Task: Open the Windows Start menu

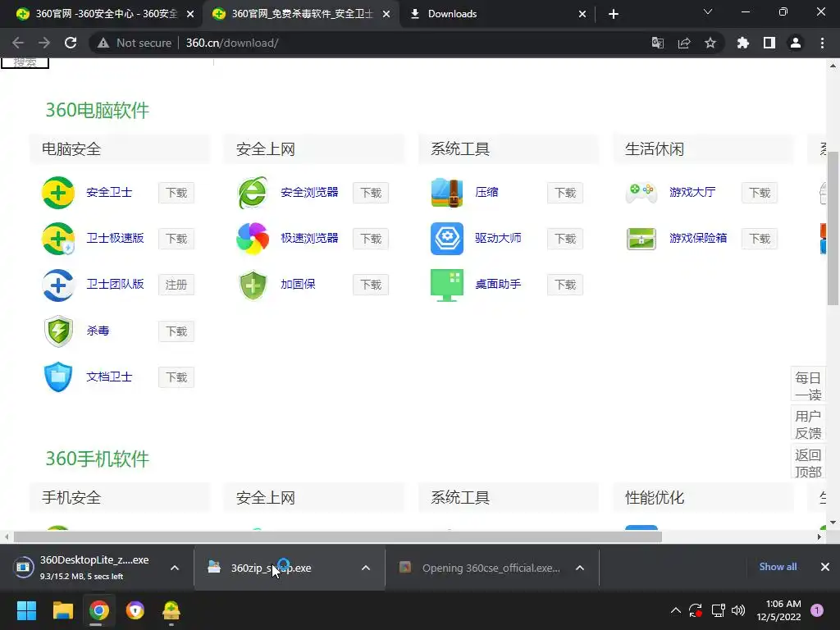Action: (x=26, y=610)
